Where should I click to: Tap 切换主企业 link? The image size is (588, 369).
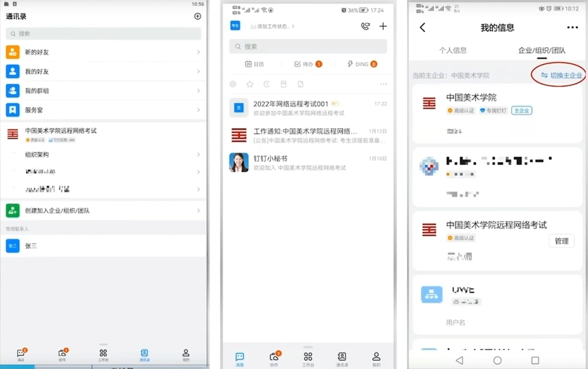pos(561,75)
